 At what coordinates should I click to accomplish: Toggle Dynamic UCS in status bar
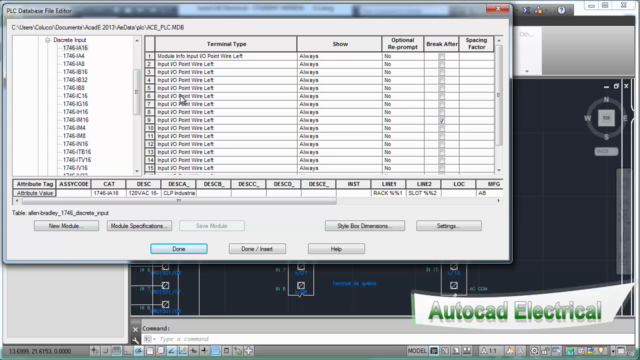[x=182, y=351]
